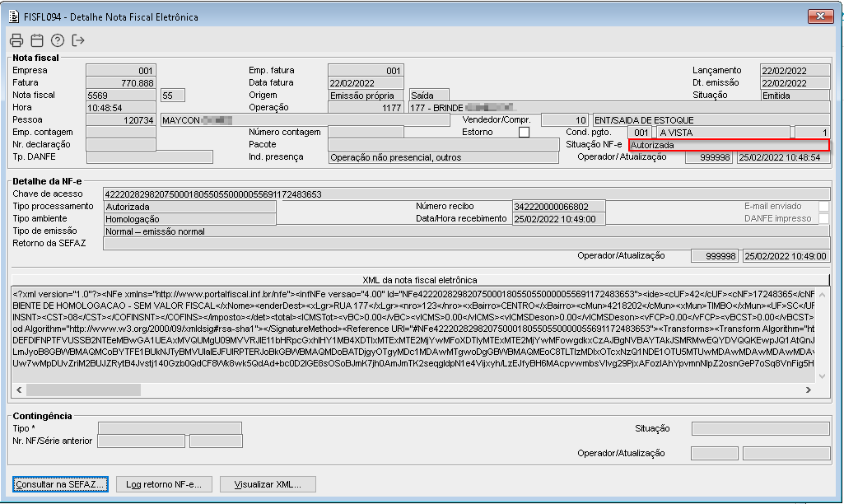This screenshot has height=504, width=844.
Task: Click Tipo de emissão field Normal
Action: (467, 231)
